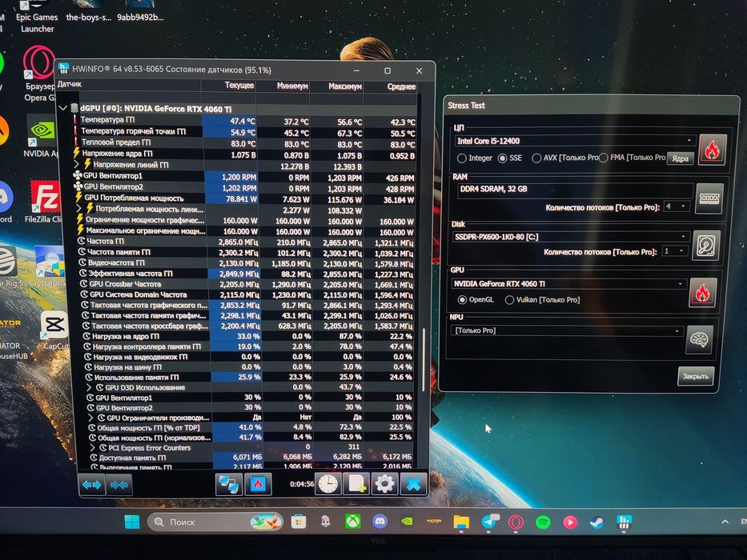Click the Среднее column header
The width and height of the screenshot is (747, 560).
tap(392, 86)
